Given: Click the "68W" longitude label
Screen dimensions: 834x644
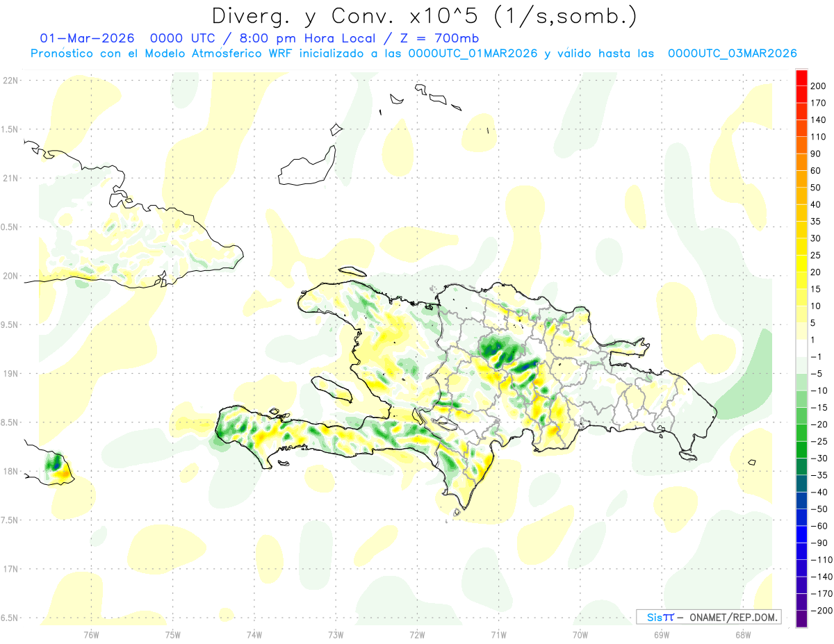Looking at the screenshot, I should click(x=742, y=635).
